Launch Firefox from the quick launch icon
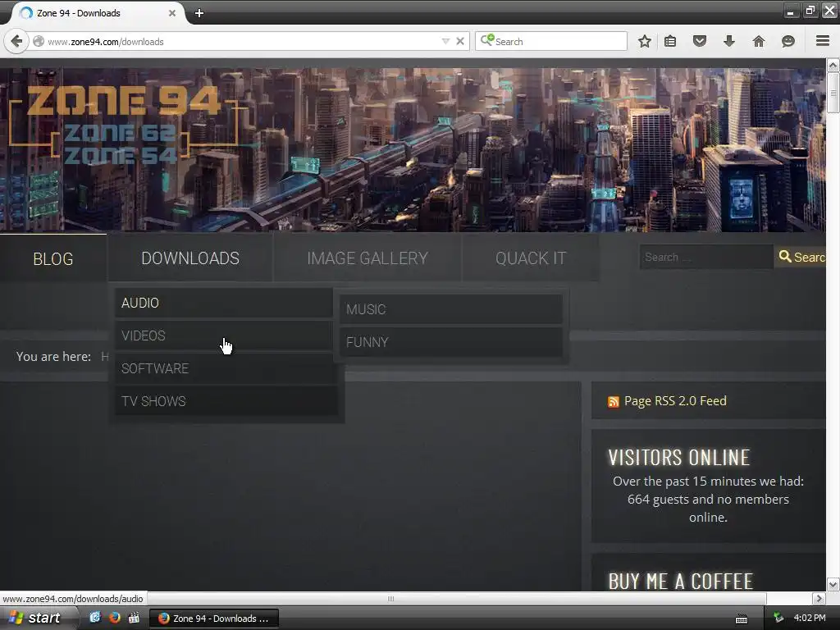840x630 pixels. pyautogui.click(x=114, y=618)
